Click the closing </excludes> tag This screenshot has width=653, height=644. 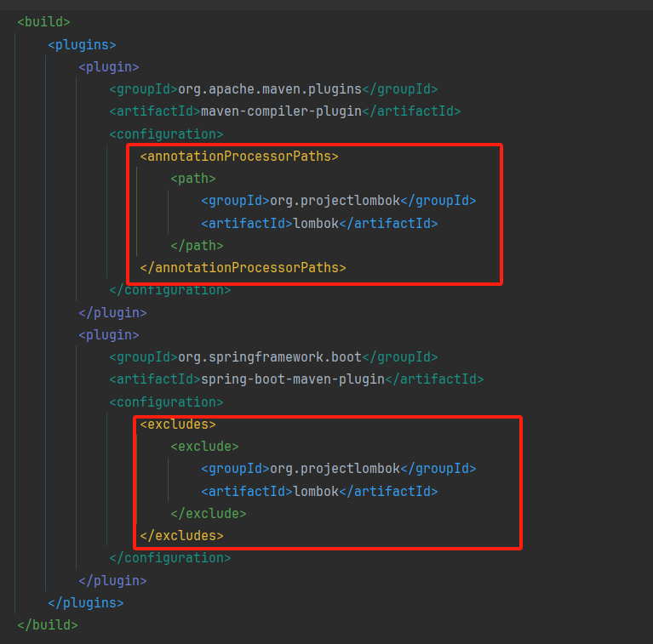181,536
